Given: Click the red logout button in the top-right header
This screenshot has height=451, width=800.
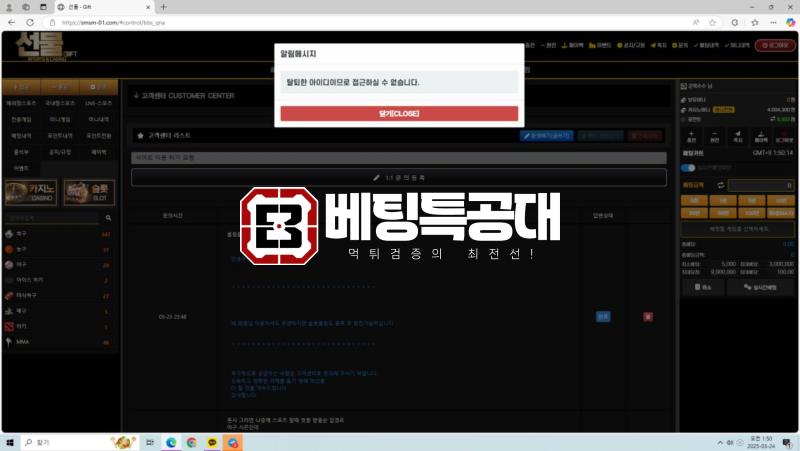Looking at the screenshot, I should 775,45.
